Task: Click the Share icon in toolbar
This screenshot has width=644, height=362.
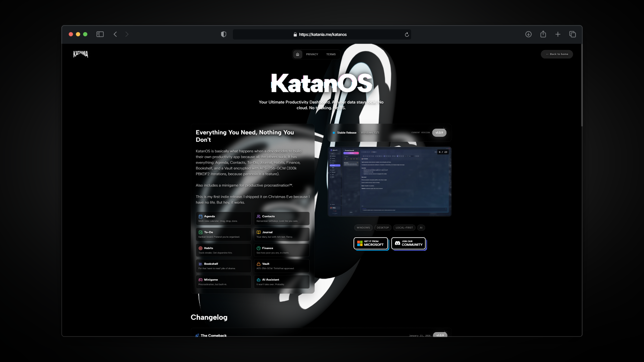Action: coord(543,34)
